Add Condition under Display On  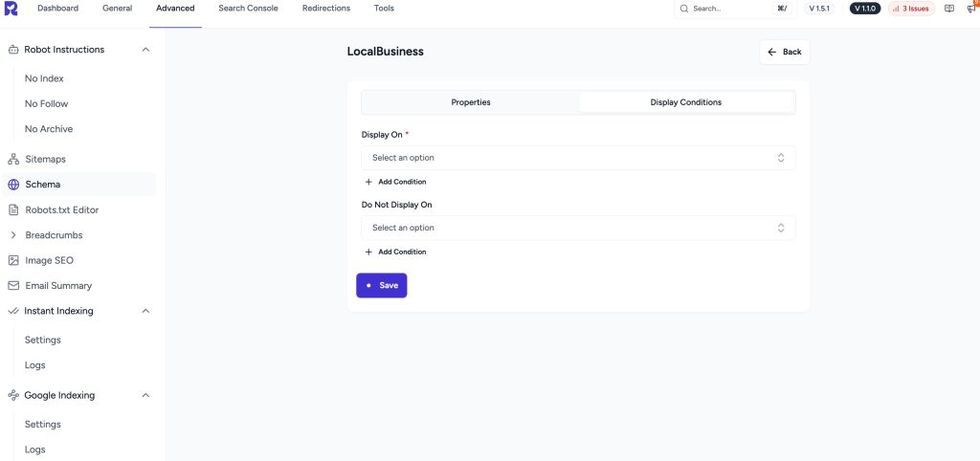(395, 182)
